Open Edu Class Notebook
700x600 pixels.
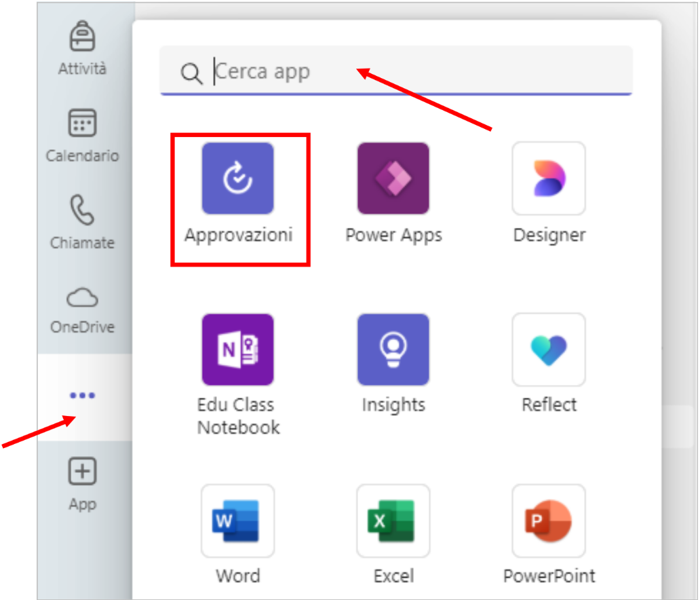pos(237,350)
